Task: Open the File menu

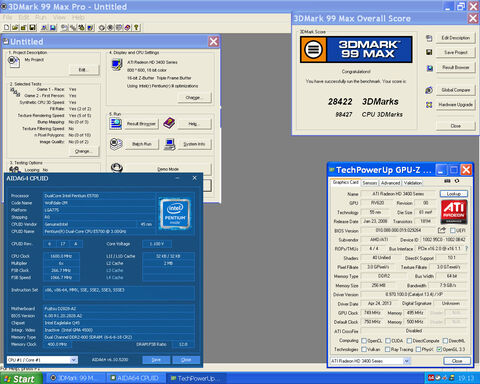Action: click(7, 17)
